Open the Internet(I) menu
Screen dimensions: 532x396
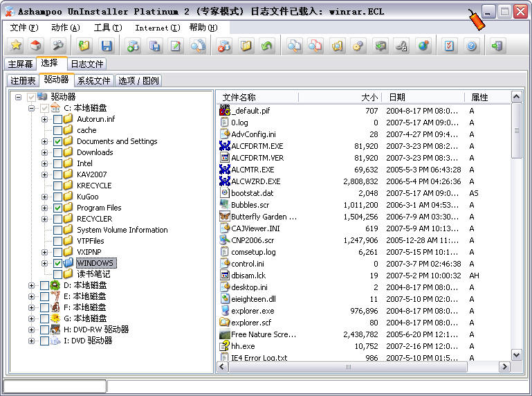158,28
